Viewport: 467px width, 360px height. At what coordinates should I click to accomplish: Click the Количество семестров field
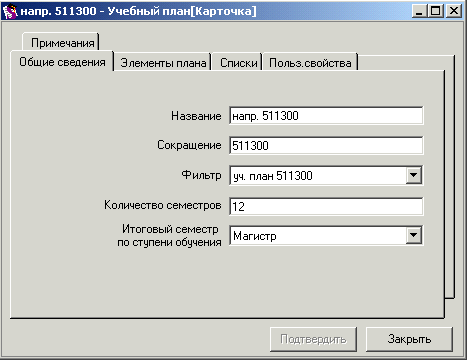pyautogui.click(x=326, y=206)
